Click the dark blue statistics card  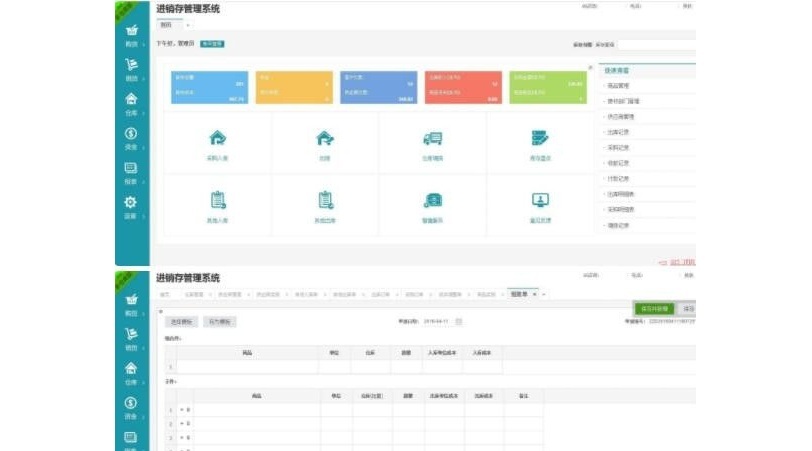click(x=379, y=88)
